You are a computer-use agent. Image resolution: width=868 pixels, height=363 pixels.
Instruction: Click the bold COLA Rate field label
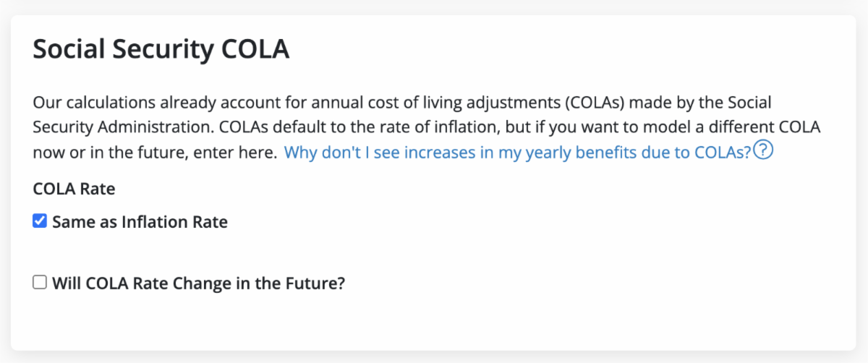click(75, 189)
